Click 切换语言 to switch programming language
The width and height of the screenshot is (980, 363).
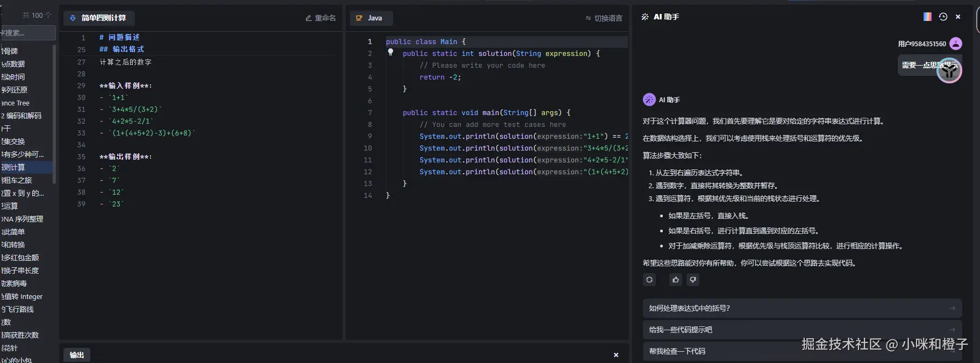click(x=604, y=18)
